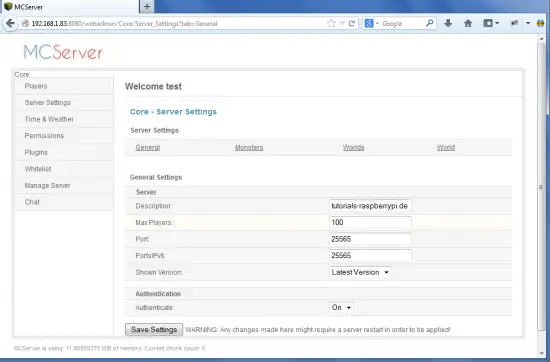Click the WARNING server restart notice
This screenshot has height=362, width=550.
(318, 330)
